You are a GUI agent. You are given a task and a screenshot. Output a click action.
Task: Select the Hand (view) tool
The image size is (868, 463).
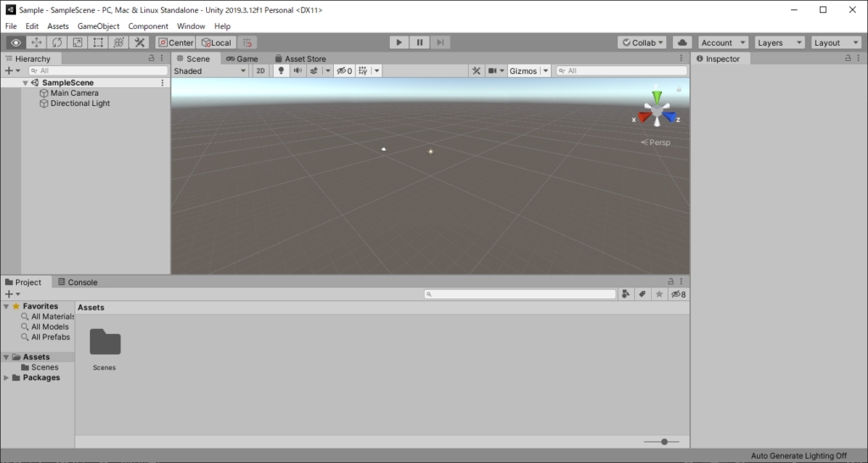tap(15, 42)
